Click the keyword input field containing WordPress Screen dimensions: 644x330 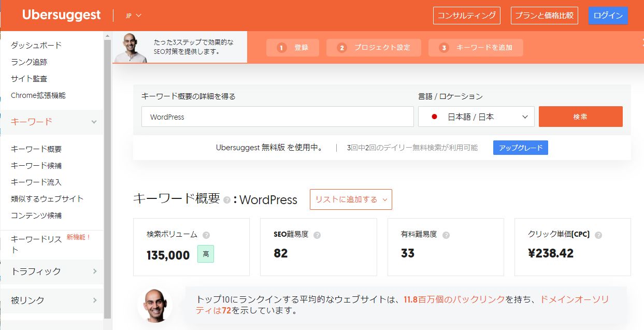click(x=278, y=117)
